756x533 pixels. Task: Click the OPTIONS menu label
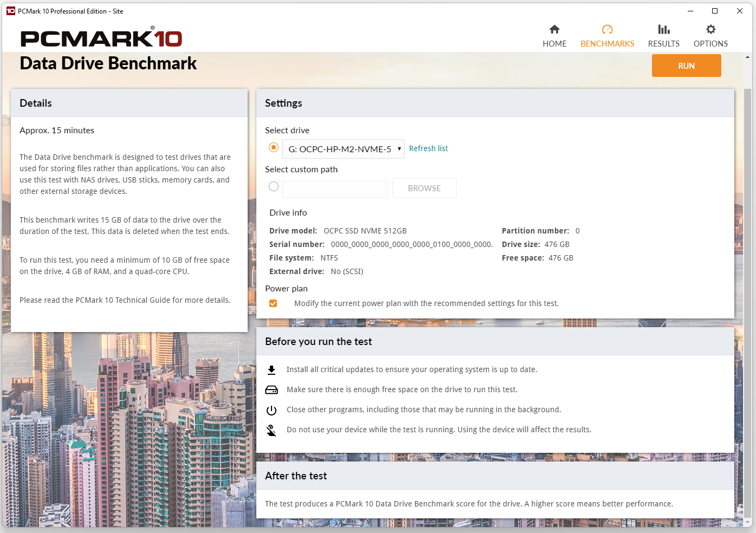[710, 44]
